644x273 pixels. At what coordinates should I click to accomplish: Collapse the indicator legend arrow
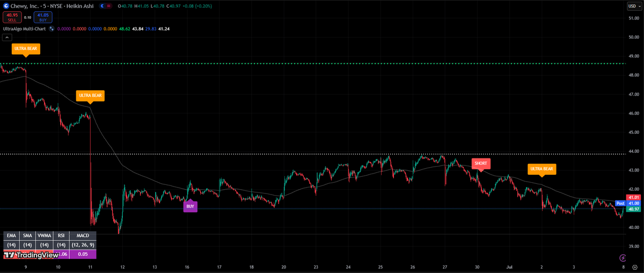[7, 38]
